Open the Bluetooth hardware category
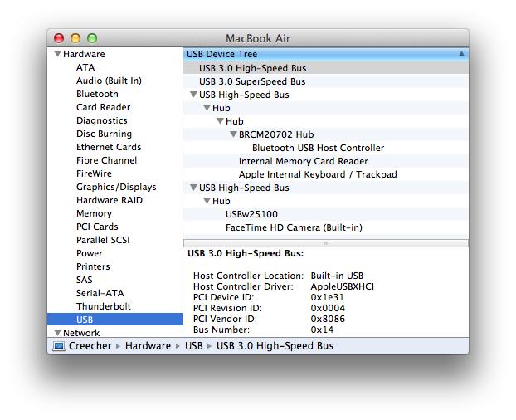516x420 pixels. [97, 94]
